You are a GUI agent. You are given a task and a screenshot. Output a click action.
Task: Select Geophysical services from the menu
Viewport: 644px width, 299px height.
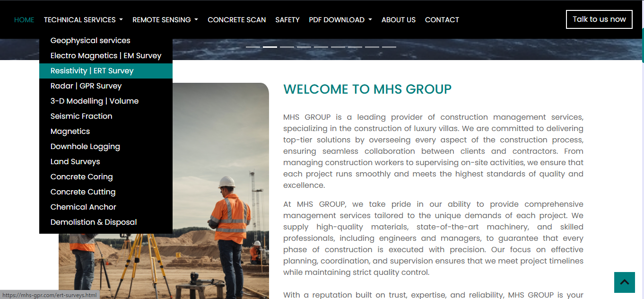coord(90,41)
